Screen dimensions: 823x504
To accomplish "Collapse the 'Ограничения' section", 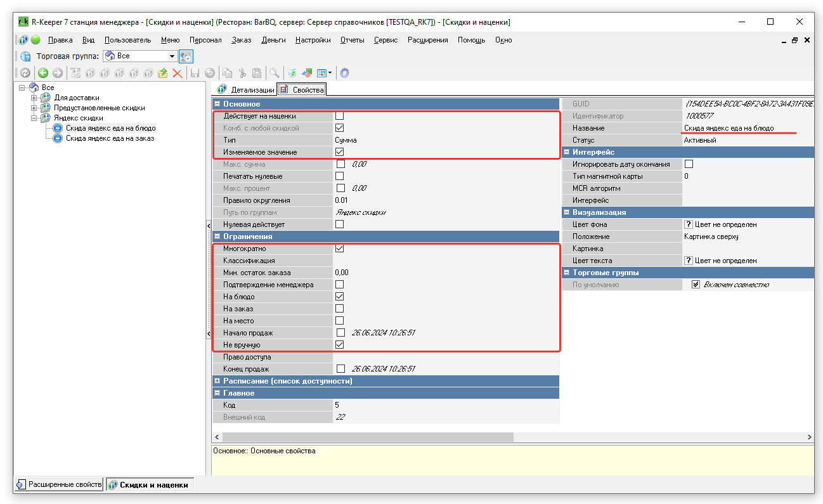I will coord(217,236).
